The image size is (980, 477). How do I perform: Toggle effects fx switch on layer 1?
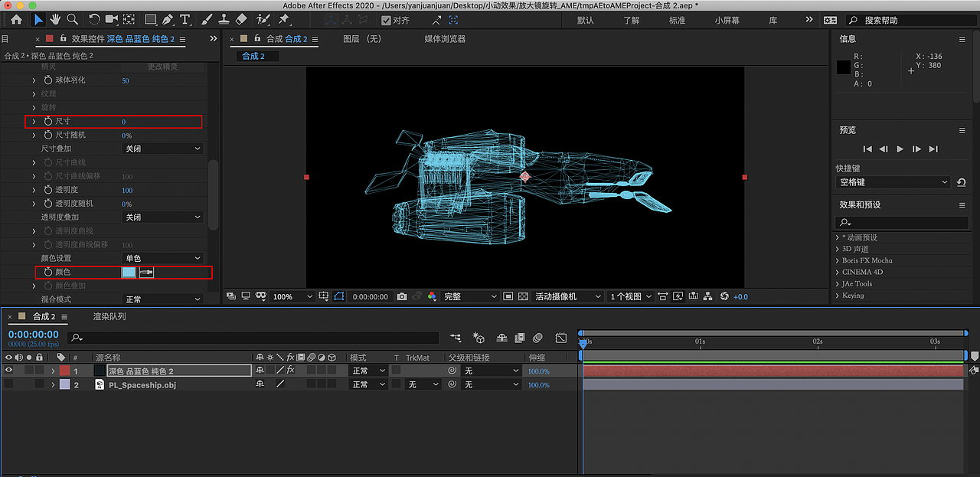(x=290, y=371)
